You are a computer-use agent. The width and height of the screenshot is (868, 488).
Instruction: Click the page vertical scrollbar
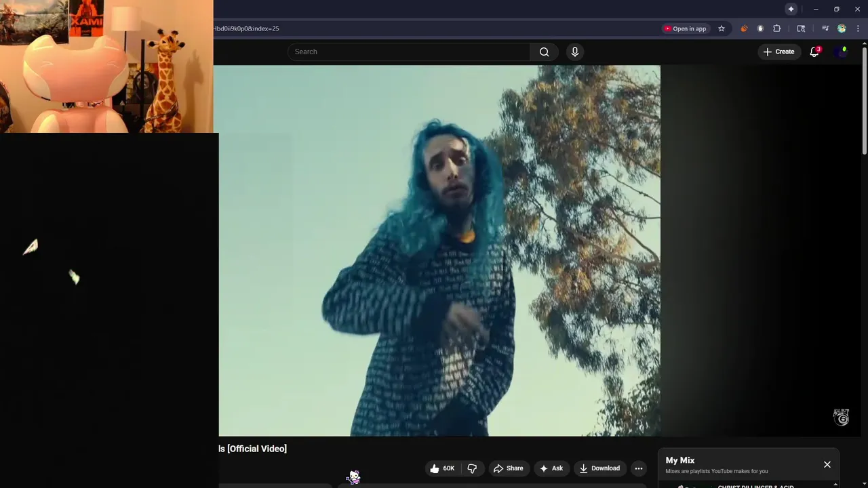point(864,100)
